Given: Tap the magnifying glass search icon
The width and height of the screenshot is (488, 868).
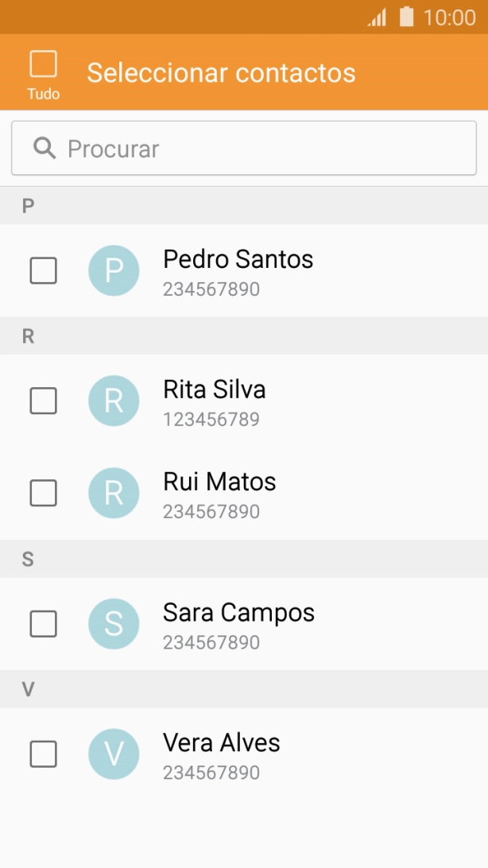Looking at the screenshot, I should [x=45, y=148].
